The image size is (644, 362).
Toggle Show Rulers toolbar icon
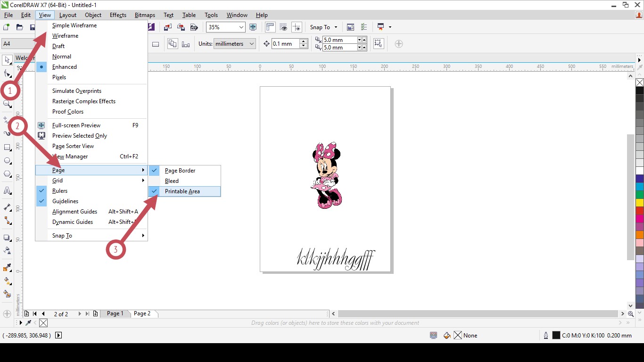pyautogui.click(x=270, y=27)
